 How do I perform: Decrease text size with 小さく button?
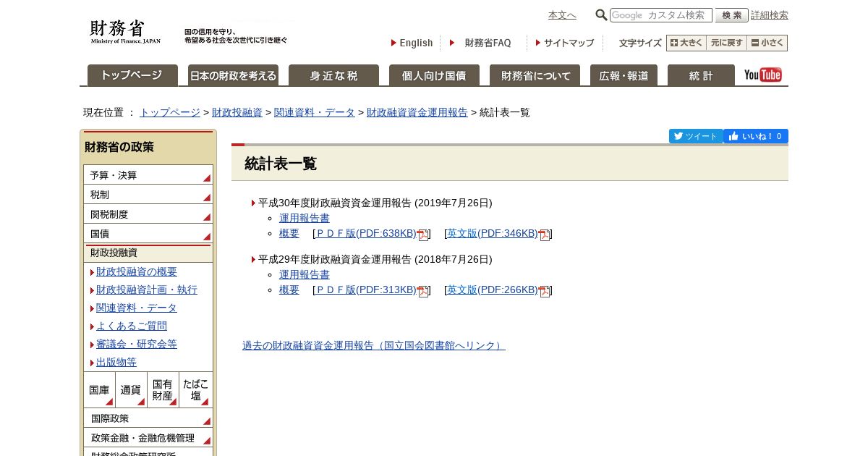click(767, 43)
